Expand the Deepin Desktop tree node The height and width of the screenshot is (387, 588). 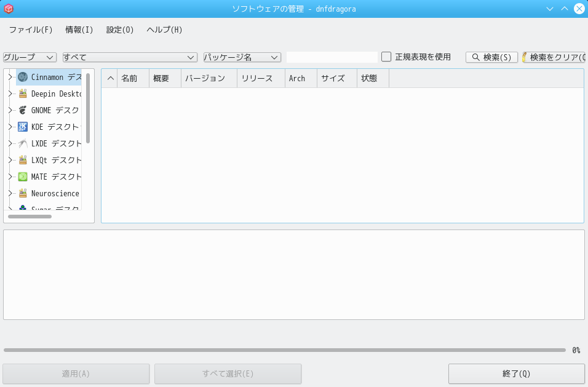10,94
